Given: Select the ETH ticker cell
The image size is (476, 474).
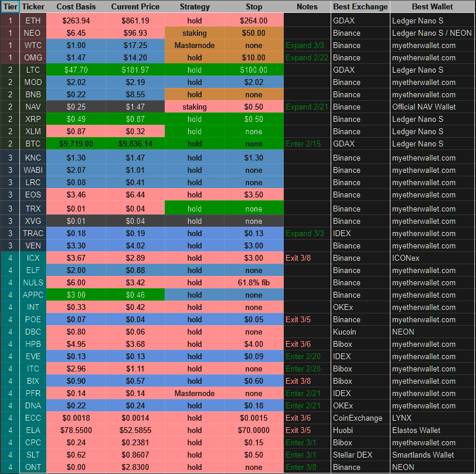Looking at the screenshot, I should pyautogui.click(x=33, y=21).
